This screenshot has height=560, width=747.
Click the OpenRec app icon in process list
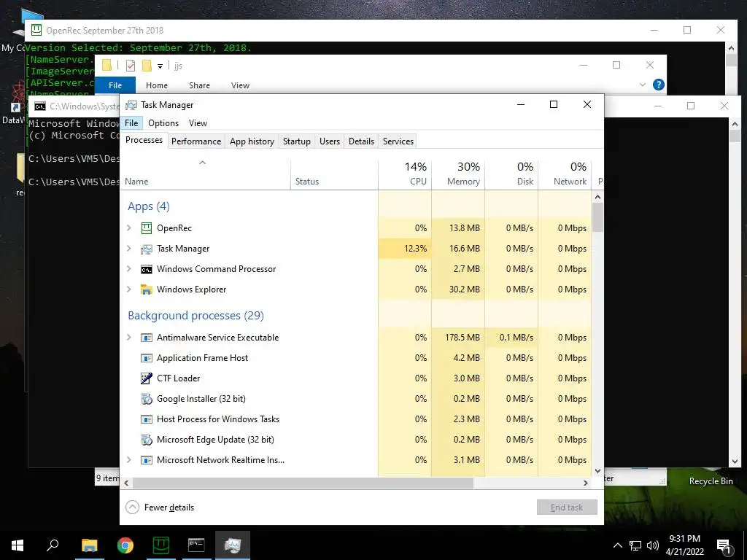coord(147,228)
